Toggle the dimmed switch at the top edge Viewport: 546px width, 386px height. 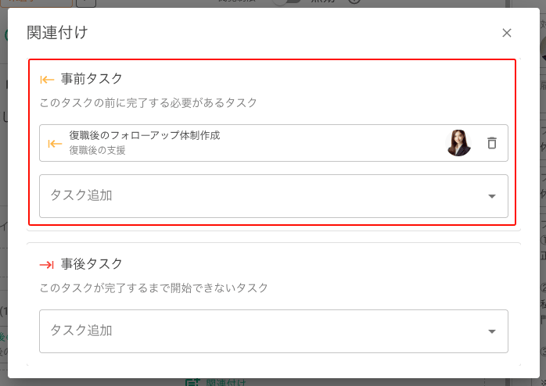(286, 2)
